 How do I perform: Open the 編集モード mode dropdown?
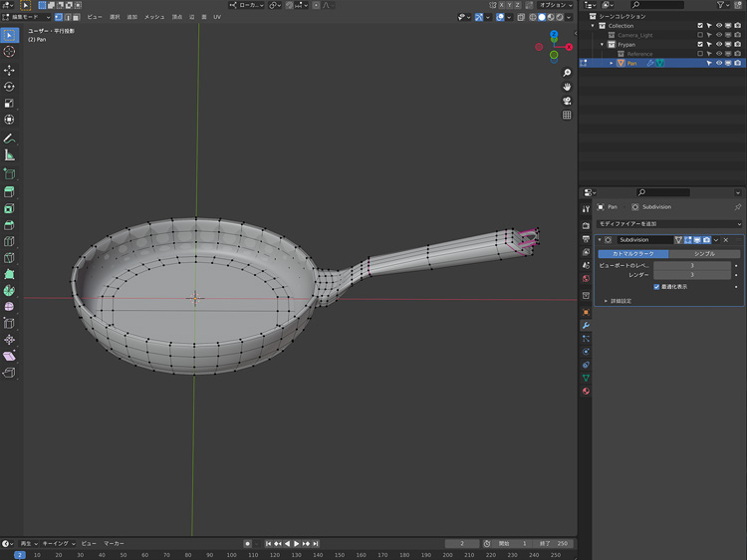(25, 17)
